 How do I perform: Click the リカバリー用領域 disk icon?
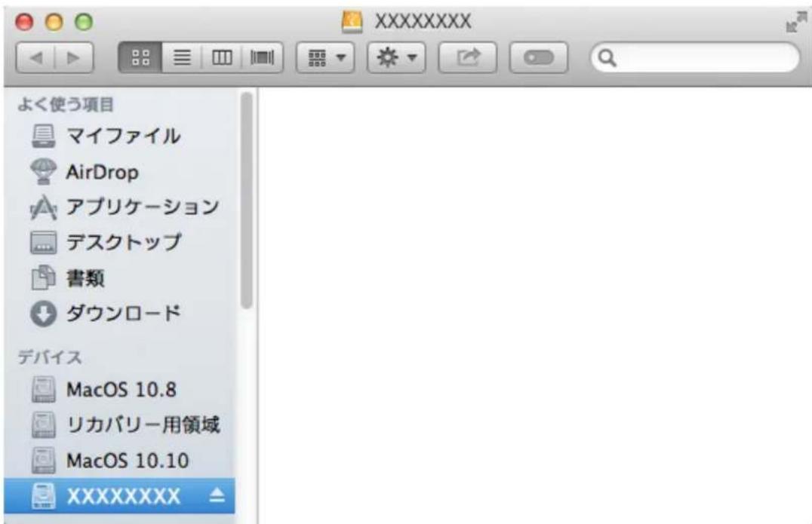44,425
